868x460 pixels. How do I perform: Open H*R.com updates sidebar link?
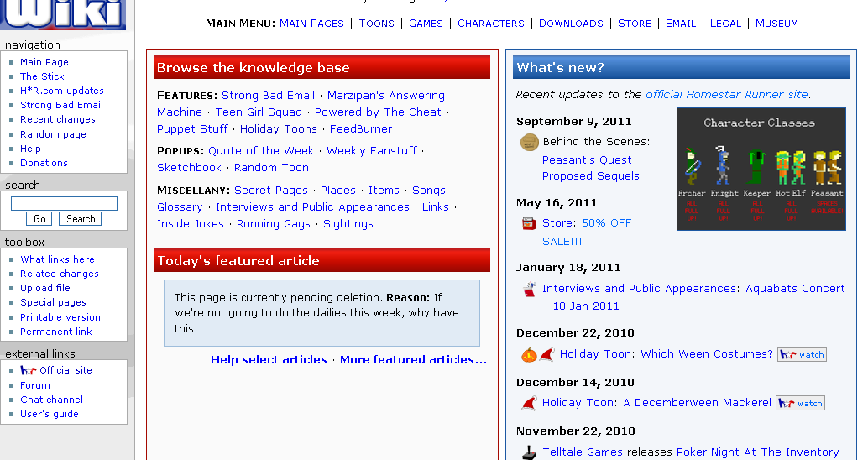click(62, 91)
